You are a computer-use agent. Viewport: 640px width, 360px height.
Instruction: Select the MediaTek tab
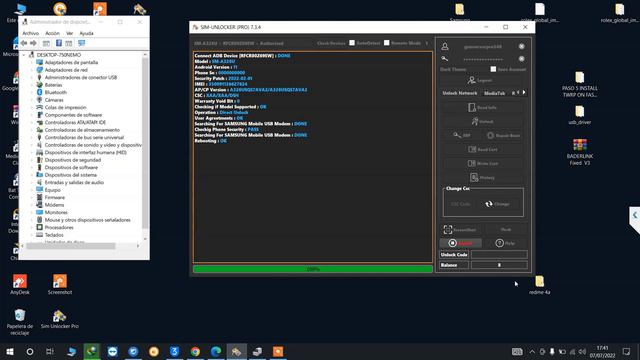(494, 93)
